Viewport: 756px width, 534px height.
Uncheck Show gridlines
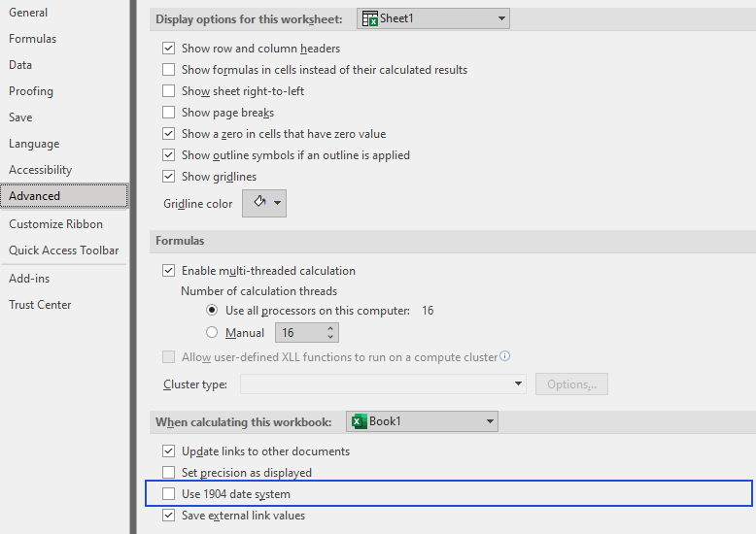168,177
